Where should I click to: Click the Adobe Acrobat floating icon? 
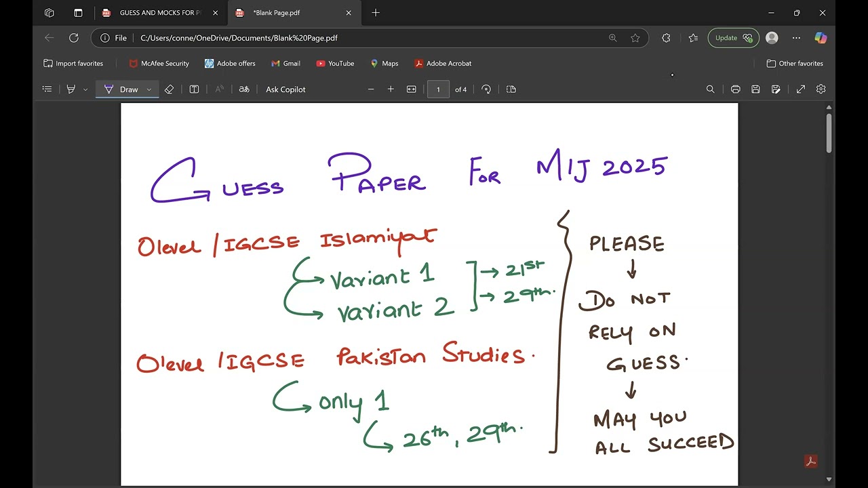point(810,462)
